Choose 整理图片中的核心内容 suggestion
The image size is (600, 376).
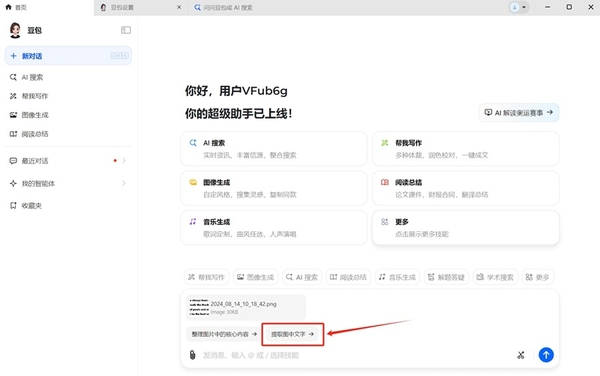coord(224,334)
